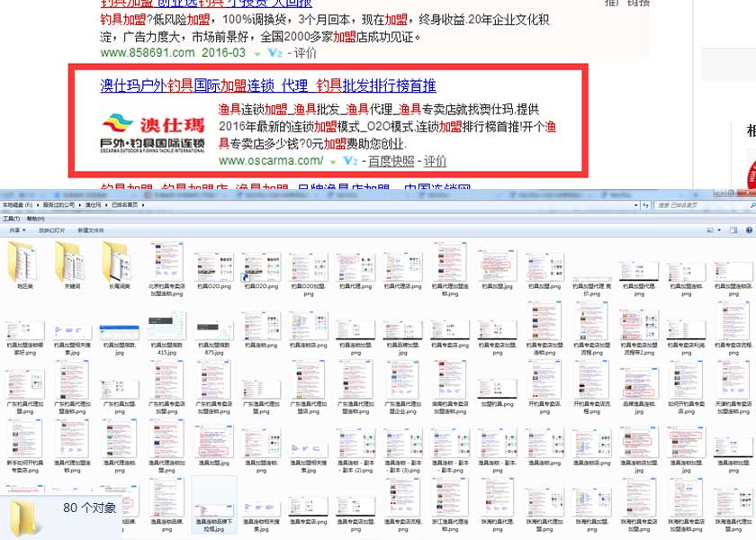Open Explorer help via the question mark icon
The height and width of the screenshot is (540, 756).
click(x=749, y=230)
